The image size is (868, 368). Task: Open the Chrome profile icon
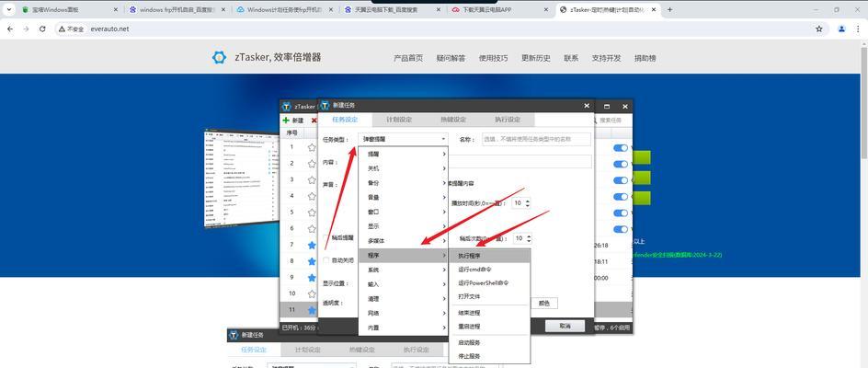pos(841,29)
